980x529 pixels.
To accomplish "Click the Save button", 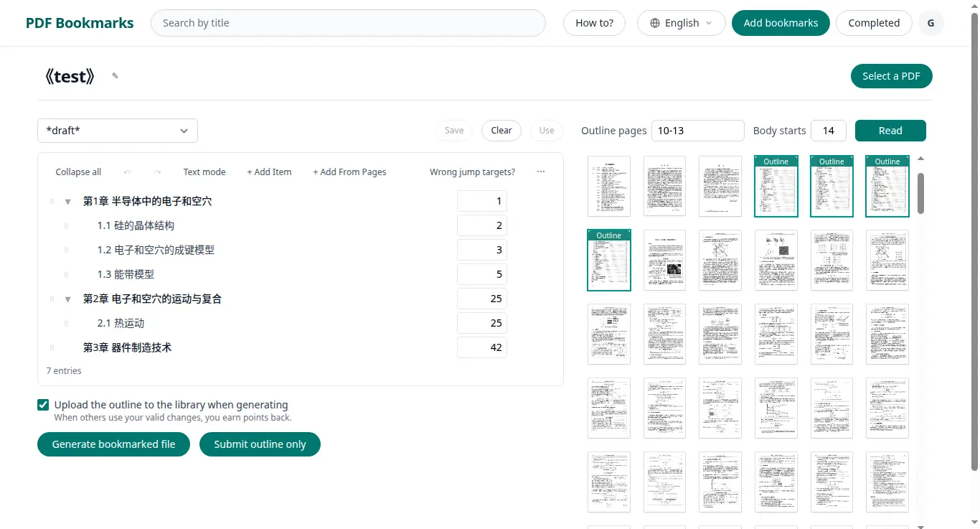I will (x=454, y=131).
